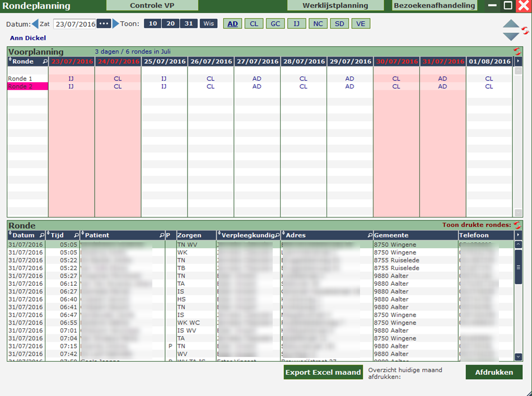
Task: Select the pink highlighted Ronde 2 row
Action: (27, 87)
